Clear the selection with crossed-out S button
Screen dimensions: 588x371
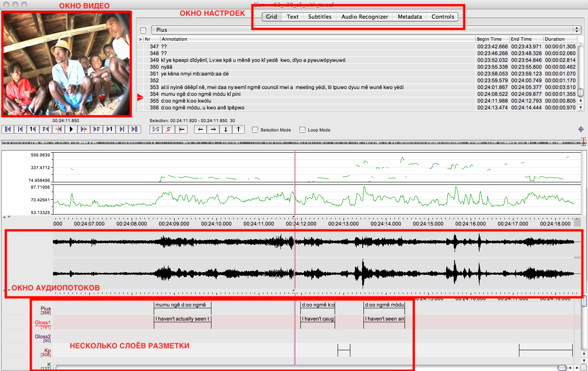(x=169, y=129)
